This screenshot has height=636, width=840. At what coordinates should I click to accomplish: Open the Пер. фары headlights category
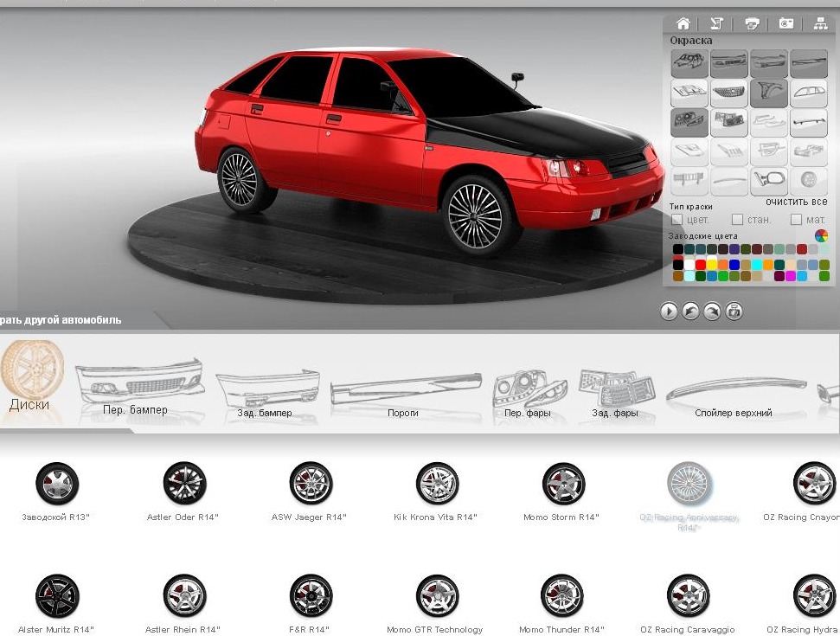click(529, 394)
